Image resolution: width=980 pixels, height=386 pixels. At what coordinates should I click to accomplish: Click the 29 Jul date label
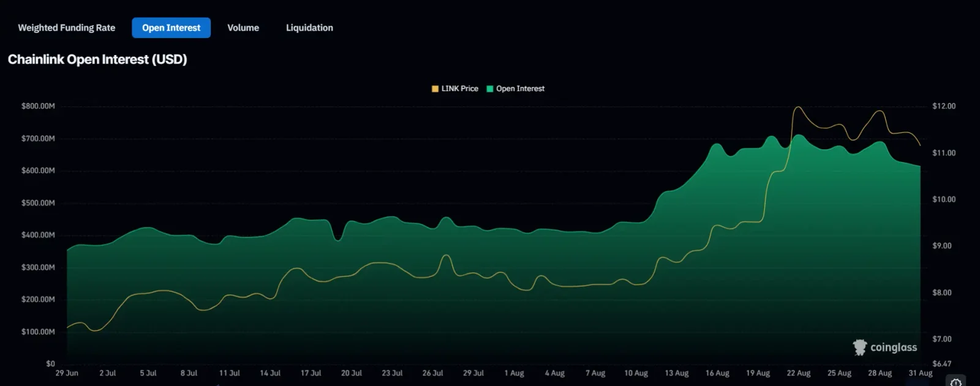473,373
